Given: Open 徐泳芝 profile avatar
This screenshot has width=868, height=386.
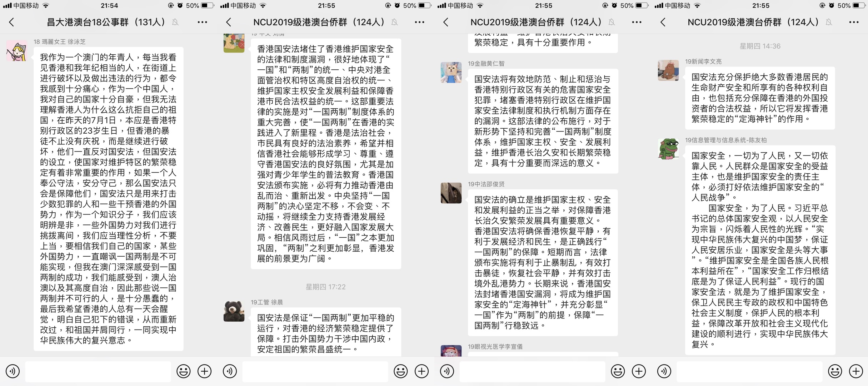Looking at the screenshot, I should pos(17,51).
